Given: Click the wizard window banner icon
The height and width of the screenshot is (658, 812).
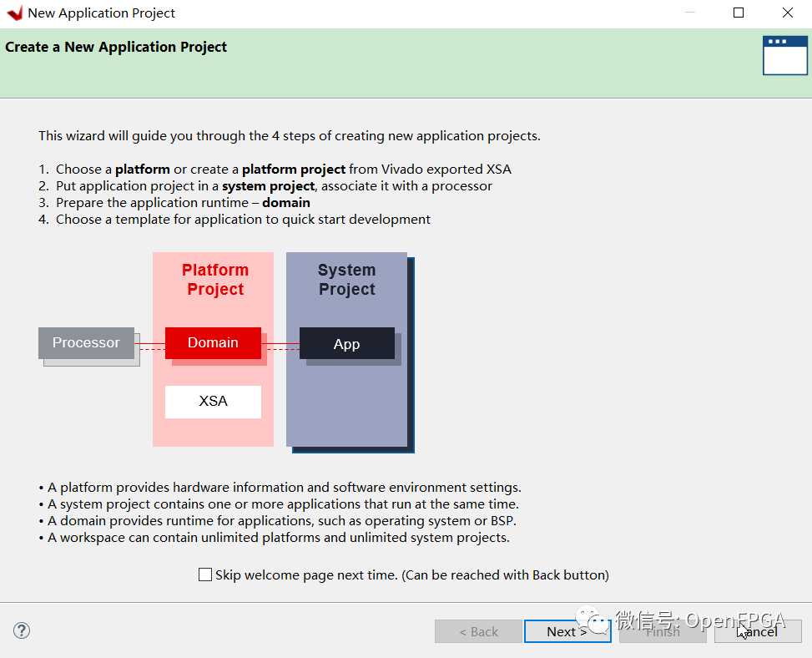Looking at the screenshot, I should click(784, 55).
